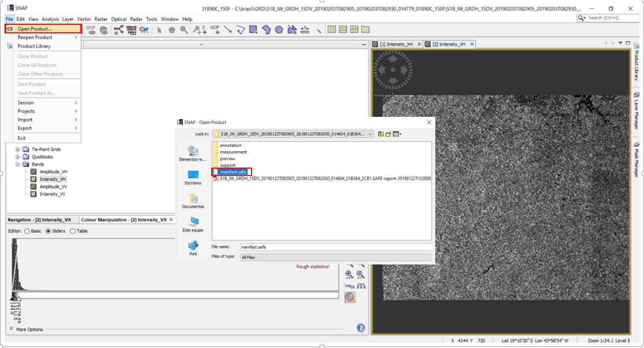Select the pan hand tool in toolbar

click(172, 30)
